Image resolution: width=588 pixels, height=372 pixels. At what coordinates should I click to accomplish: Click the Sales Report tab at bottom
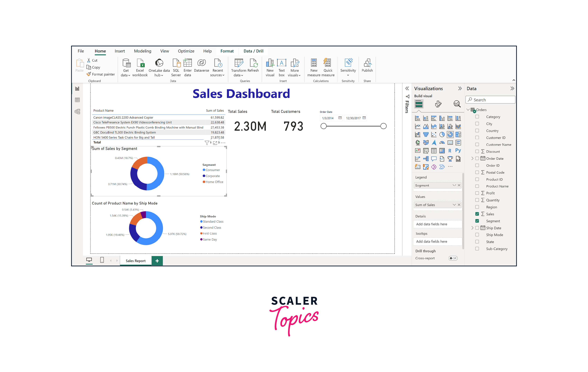(136, 261)
